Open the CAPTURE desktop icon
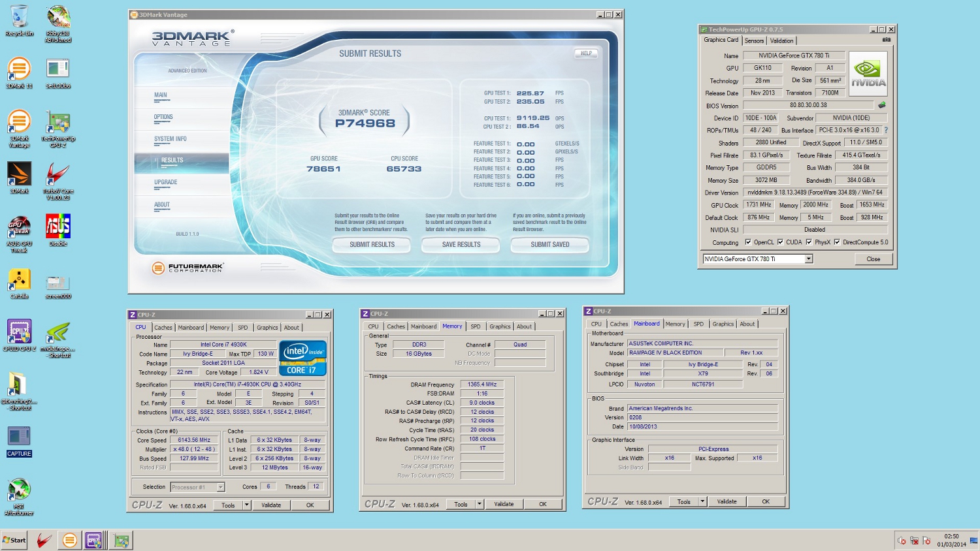Viewport: 980px width, 551px height. pyautogui.click(x=20, y=441)
